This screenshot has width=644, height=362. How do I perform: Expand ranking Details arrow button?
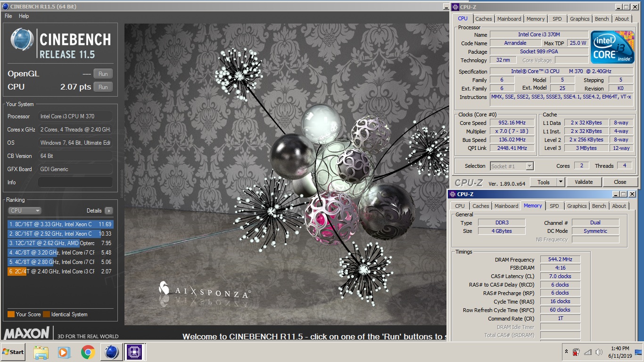click(x=109, y=211)
